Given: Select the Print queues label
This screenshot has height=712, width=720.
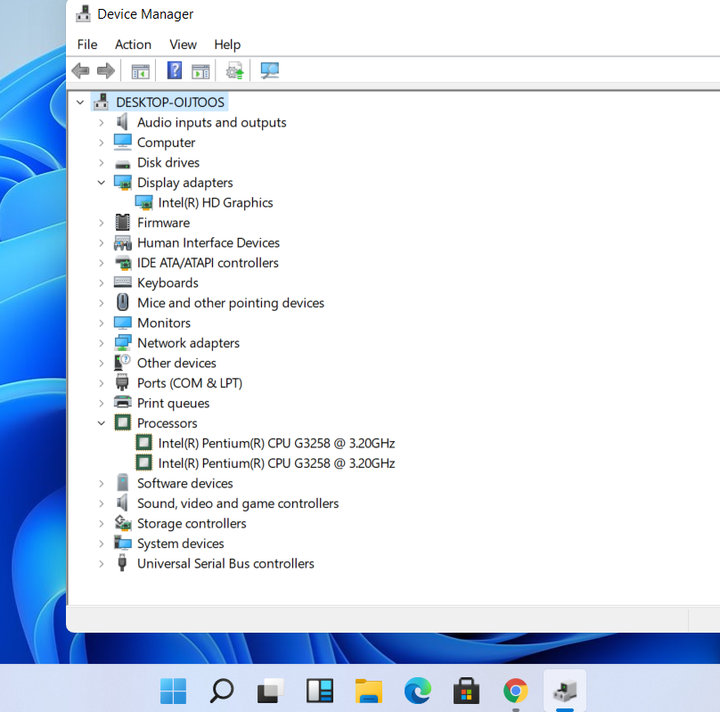Looking at the screenshot, I should point(173,404).
